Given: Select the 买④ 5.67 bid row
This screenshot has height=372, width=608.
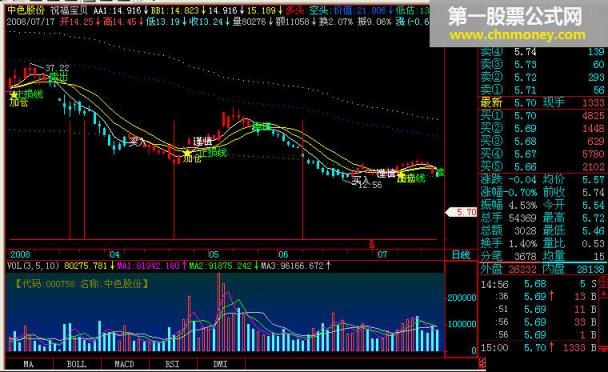Looking at the screenshot, I should pyautogui.click(x=542, y=154).
